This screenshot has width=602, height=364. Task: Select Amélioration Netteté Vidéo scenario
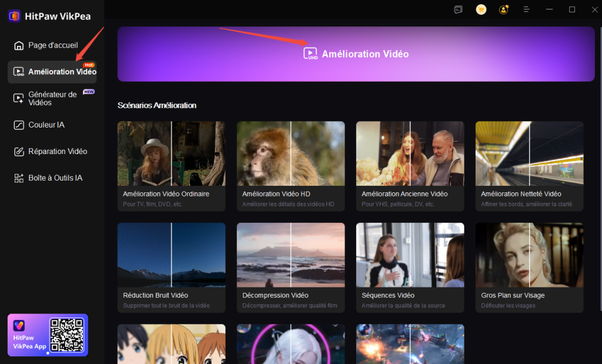click(529, 153)
